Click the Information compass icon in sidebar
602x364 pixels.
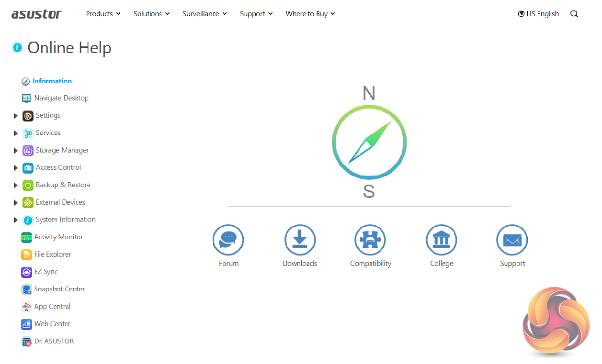coord(26,81)
